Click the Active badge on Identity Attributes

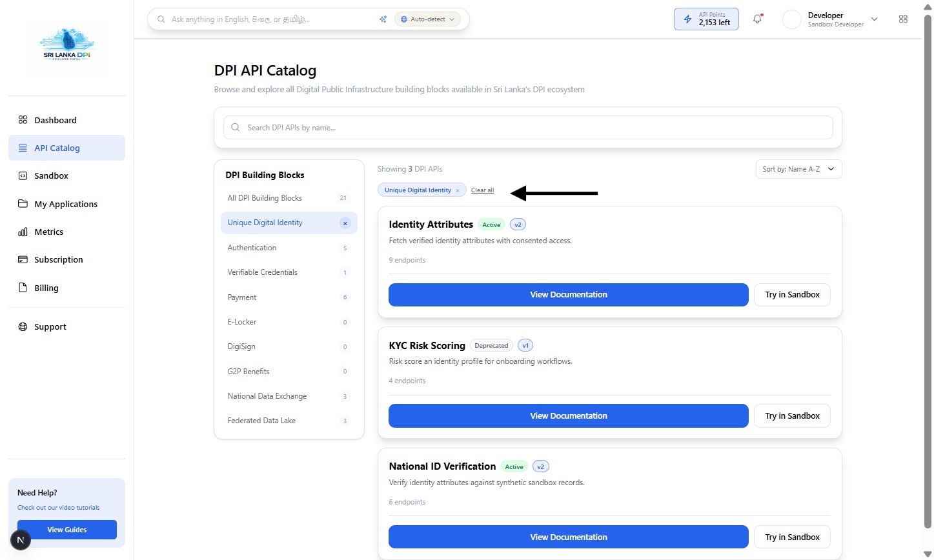pos(491,225)
